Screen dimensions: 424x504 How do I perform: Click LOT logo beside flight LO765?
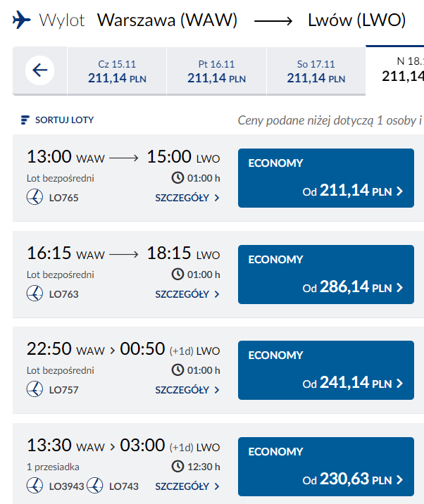coord(35,198)
